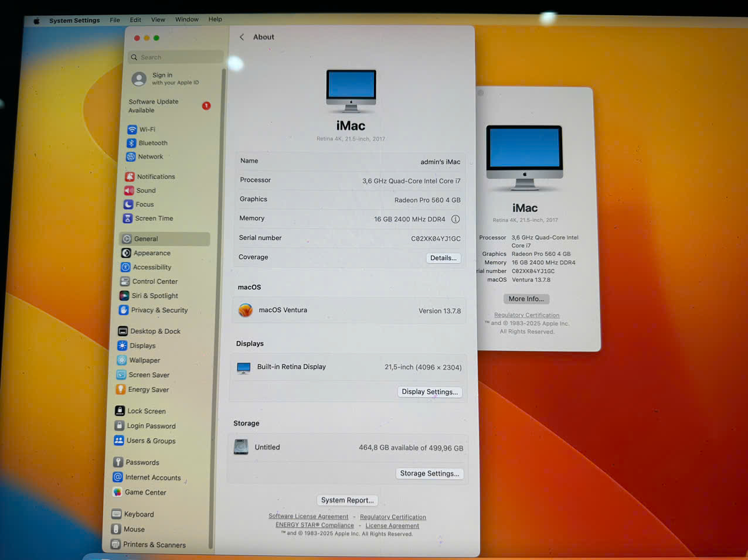Open the Apple menu
Image resolution: width=748 pixels, height=560 pixels.
36,21
